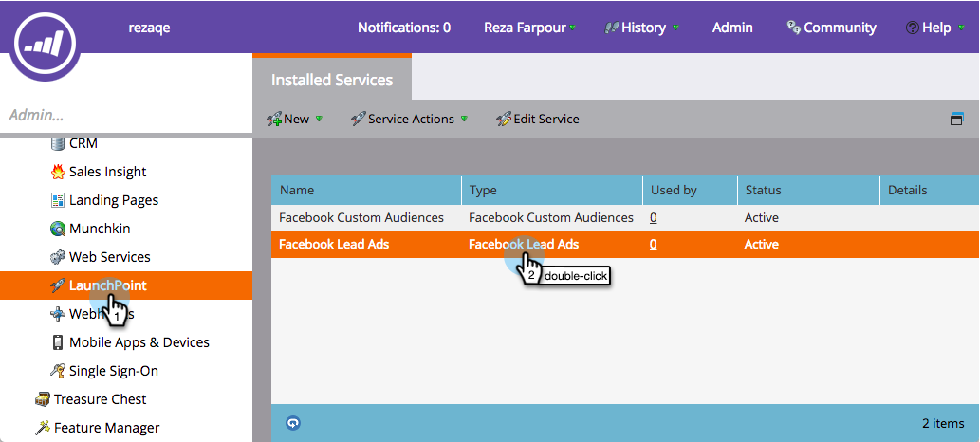Select Mobile Apps & Devices in tree
980x442 pixels.
coord(139,342)
